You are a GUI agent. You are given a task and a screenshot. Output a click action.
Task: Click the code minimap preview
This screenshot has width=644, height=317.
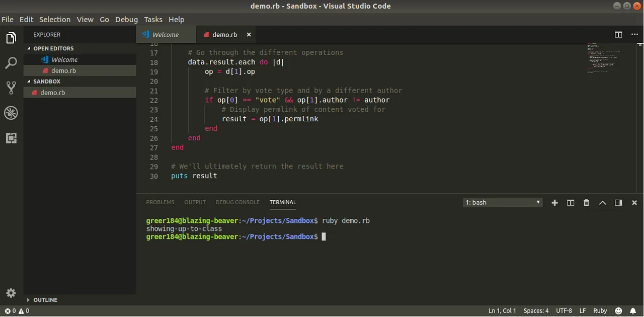(x=604, y=58)
